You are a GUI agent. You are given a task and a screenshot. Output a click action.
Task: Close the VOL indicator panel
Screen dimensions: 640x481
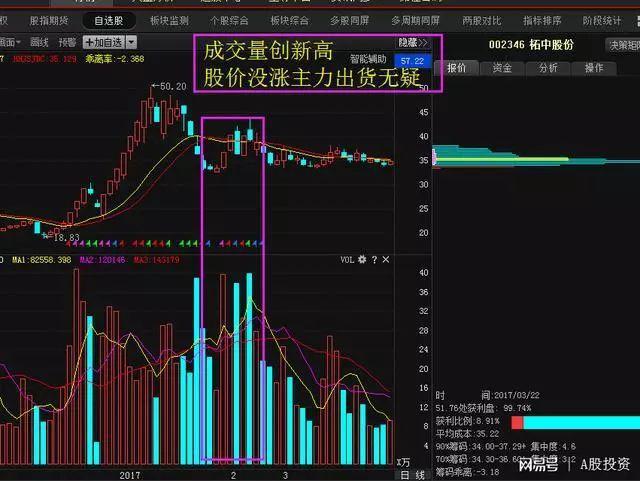[x=386, y=260]
